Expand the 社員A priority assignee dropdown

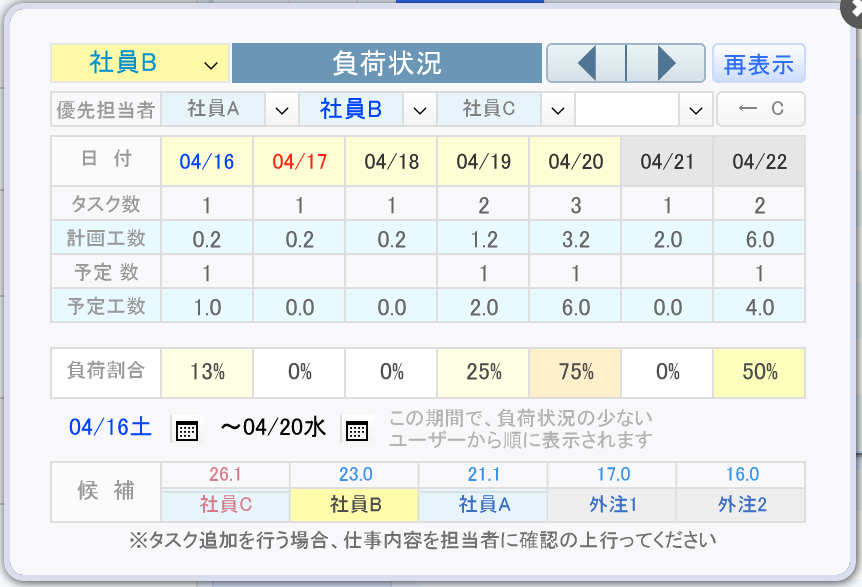pos(282,109)
